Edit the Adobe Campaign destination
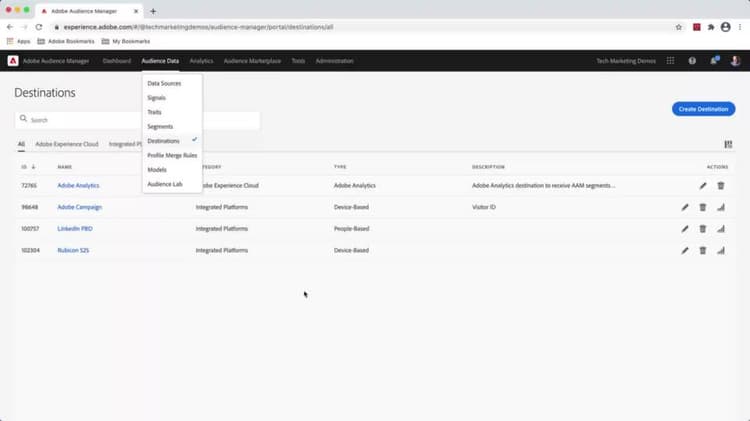This screenshot has width=750, height=421. click(x=685, y=207)
